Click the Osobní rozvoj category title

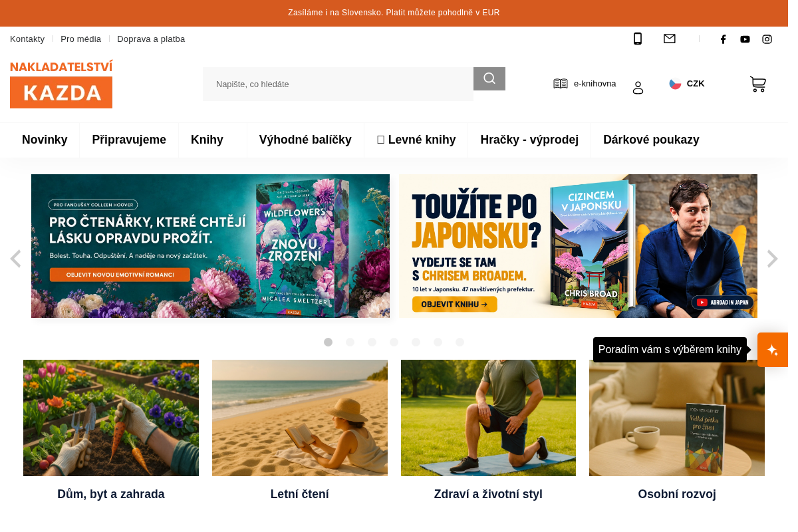pyautogui.click(x=677, y=494)
